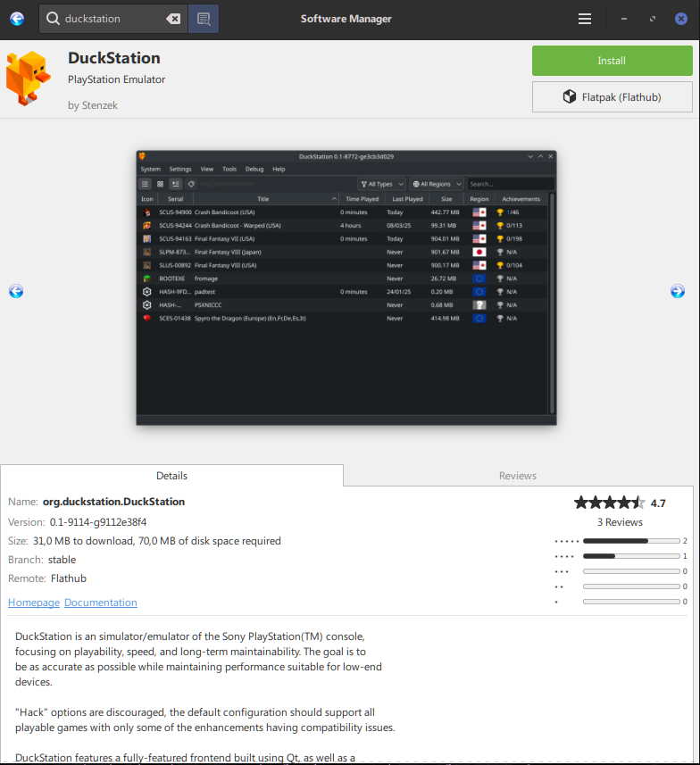Go back with the header arrow
Image resolution: width=700 pixels, height=765 pixels.
17,19
